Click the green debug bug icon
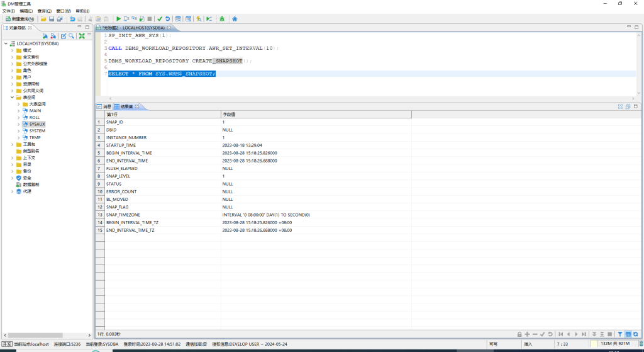 click(222, 19)
